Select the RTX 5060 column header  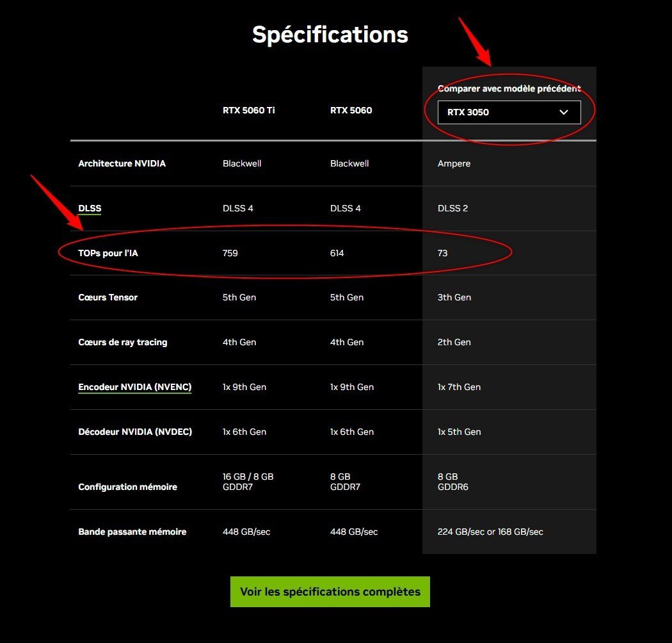pos(351,110)
